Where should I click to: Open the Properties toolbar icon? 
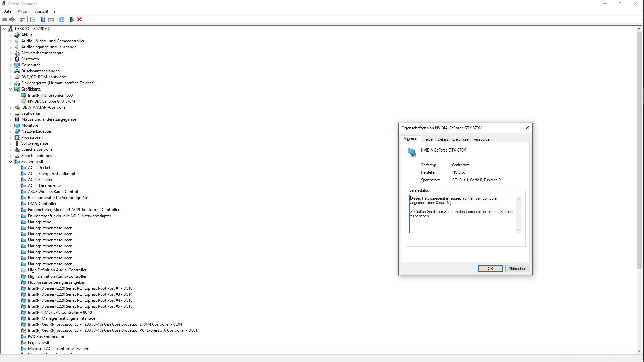click(x=33, y=19)
